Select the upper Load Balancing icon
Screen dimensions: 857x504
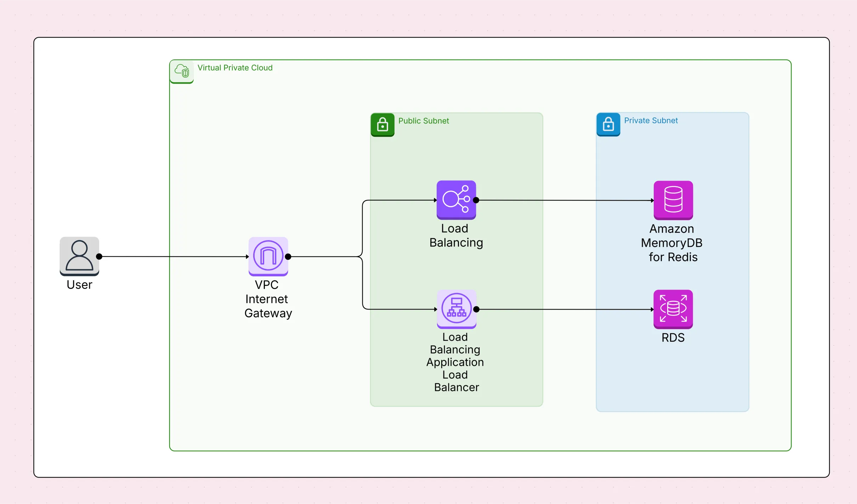(456, 200)
